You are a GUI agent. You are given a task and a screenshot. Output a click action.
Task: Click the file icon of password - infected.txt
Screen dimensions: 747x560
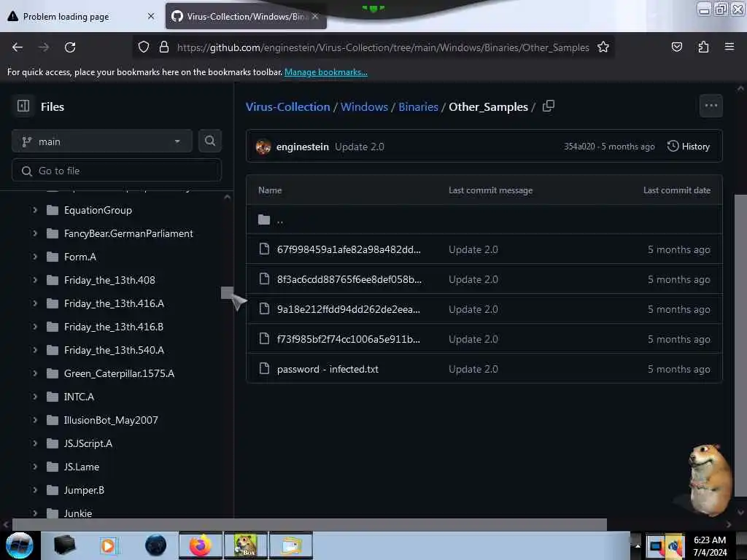[264, 368]
